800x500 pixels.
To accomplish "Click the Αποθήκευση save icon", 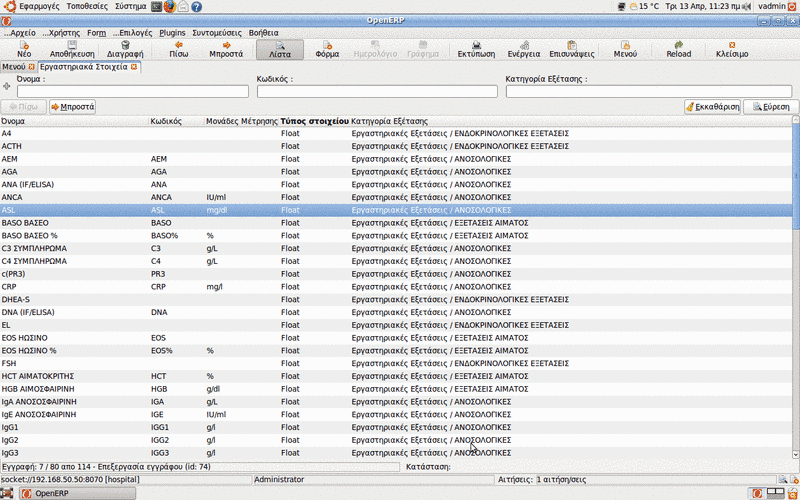I will (72, 45).
